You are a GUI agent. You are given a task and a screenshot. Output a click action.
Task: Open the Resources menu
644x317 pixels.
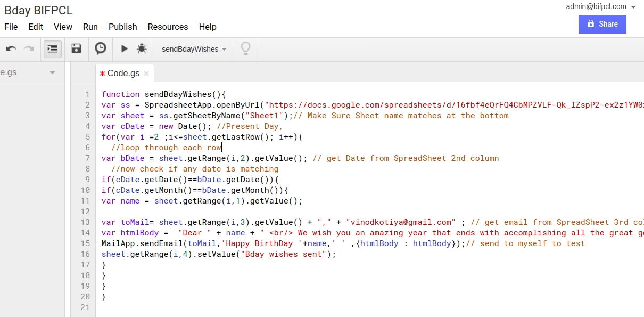168,27
